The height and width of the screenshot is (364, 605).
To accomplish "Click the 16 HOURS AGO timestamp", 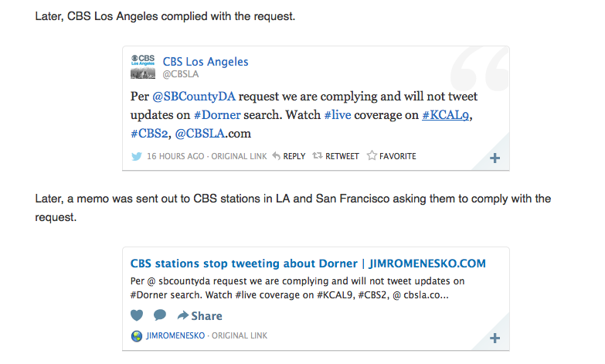I will 175,156.
